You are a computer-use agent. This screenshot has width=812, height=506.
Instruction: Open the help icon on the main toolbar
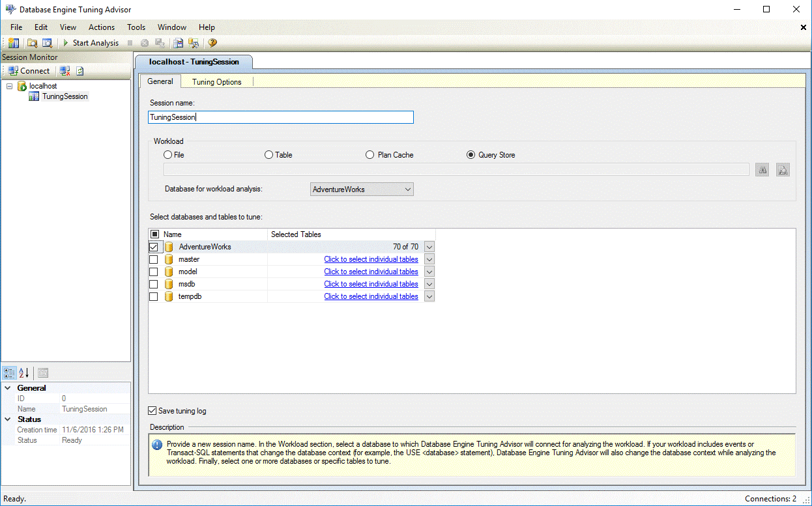pyautogui.click(x=211, y=43)
